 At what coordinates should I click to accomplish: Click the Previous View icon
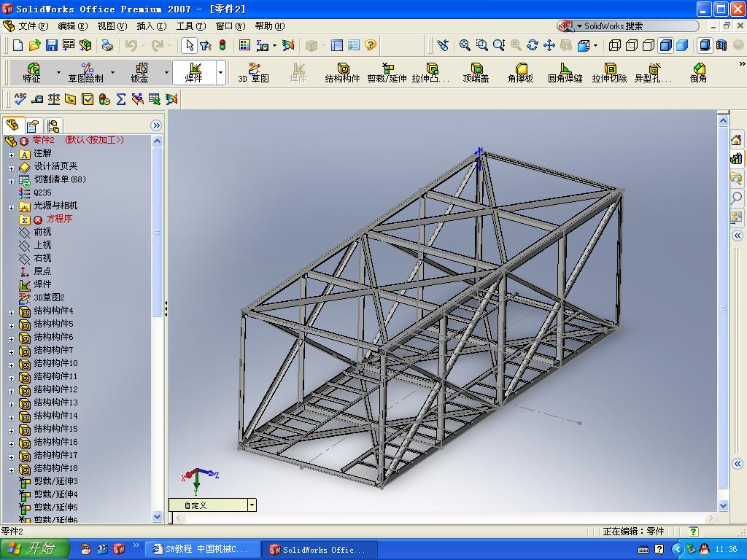point(443,45)
